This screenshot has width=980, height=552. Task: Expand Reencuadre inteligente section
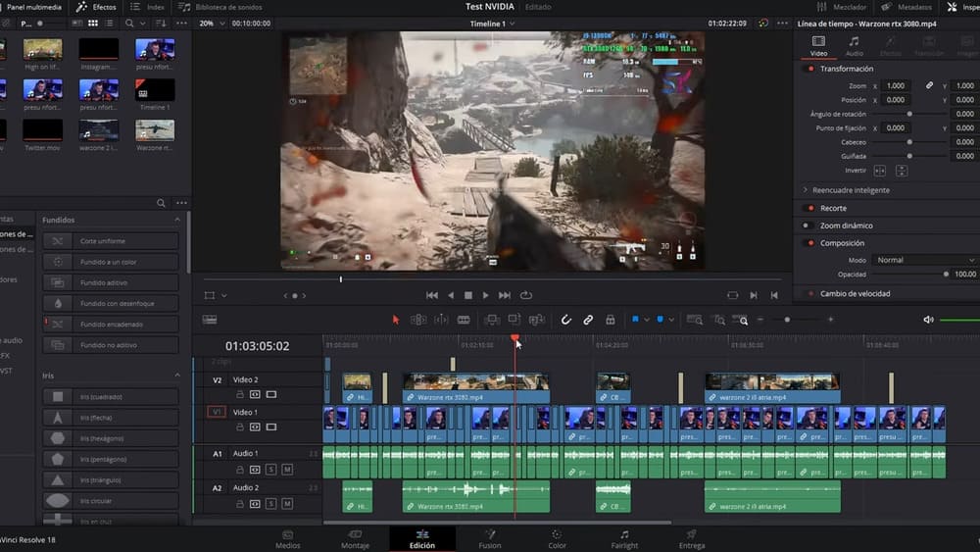[x=805, y=190]
